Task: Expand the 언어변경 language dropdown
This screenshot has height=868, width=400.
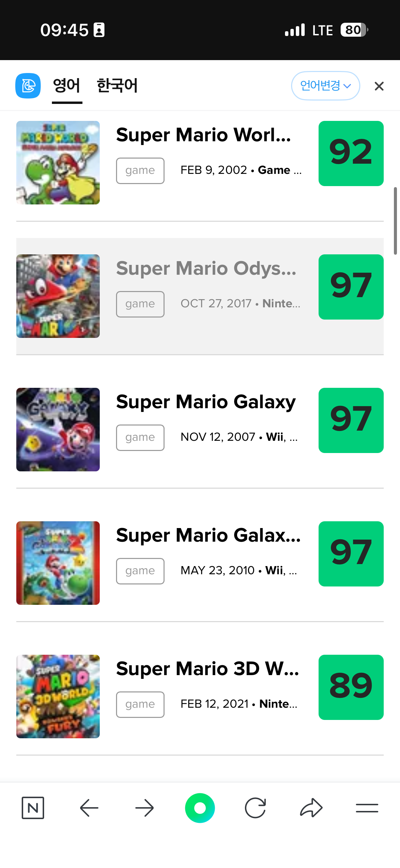Action: [325, 86]
